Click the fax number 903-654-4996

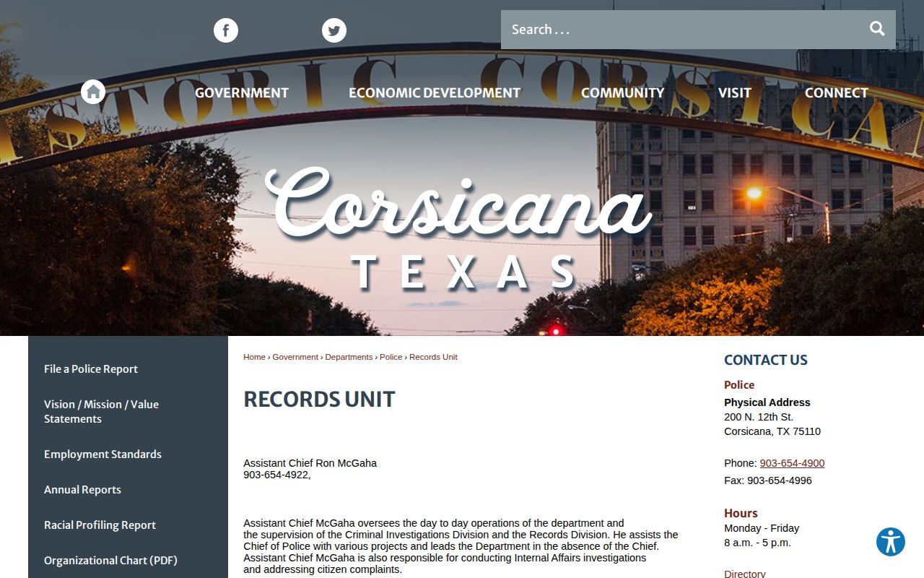pos(779,480)
